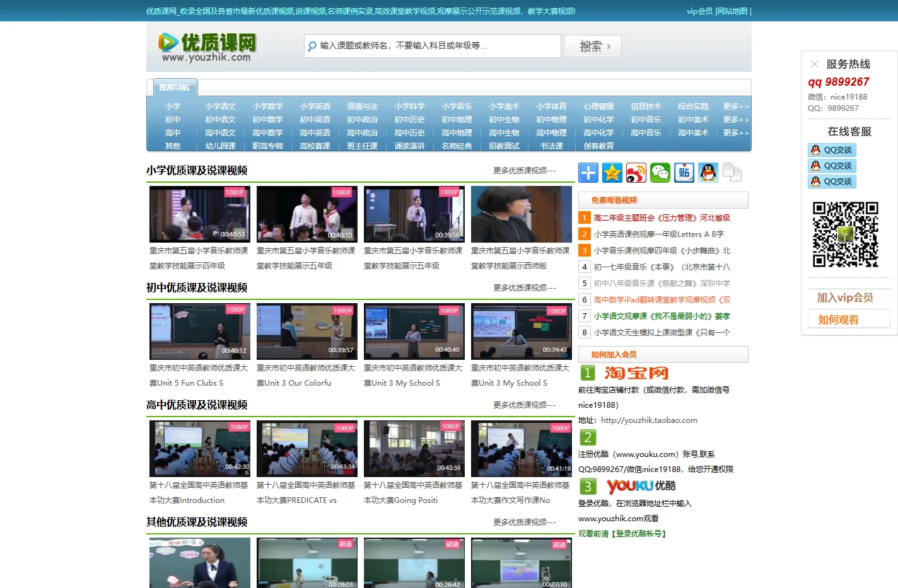898x588 pixels.
Task: Open the 网站地图 link in top bar
Action: [732, 11]
